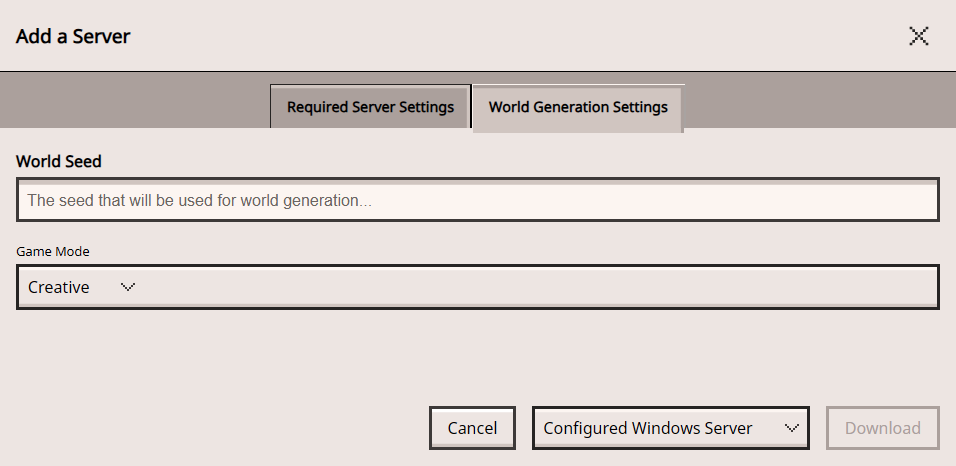This screenshot has height=466, width=956.
Task: Select the World Generation Settings tab
Action: [578, 107]
